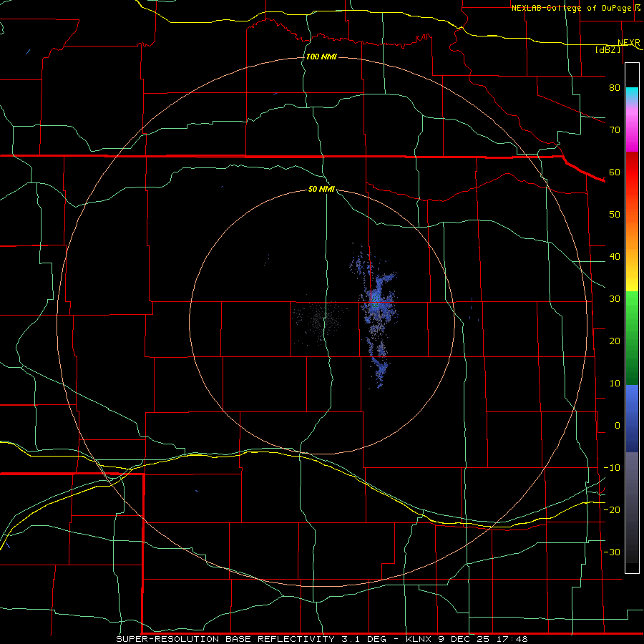Image resolution: width=644 pixels, height=644 pixels.
Task: Click the 17:48 timestamp in the caption
Action: pyautogui.click(x=514, y=639)
